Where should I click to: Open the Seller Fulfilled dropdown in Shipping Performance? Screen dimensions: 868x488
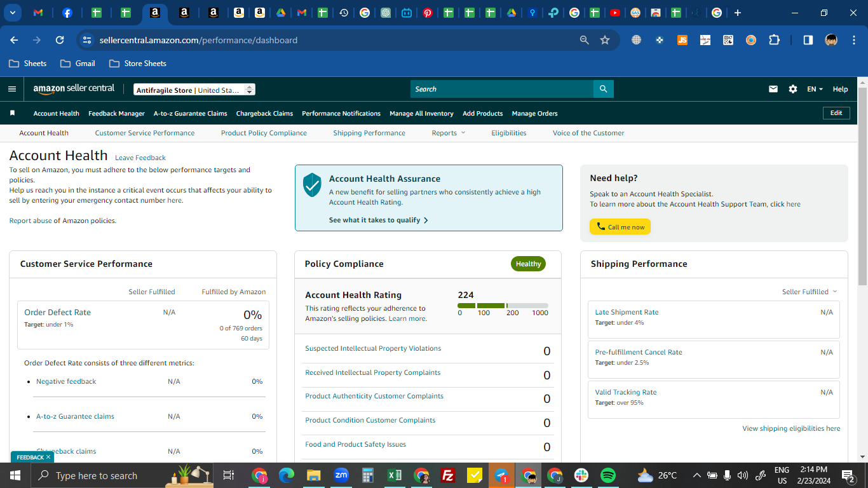(x=810, y=292)
